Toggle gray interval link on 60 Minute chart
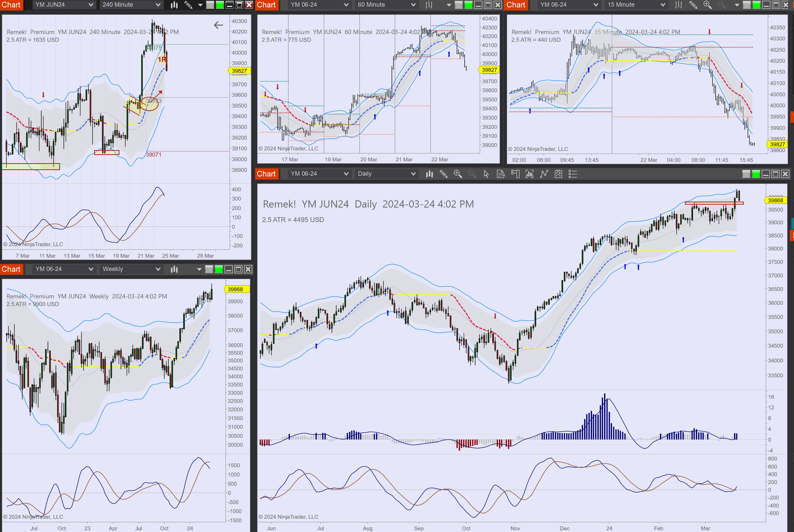Viewport: 794px width, 532px height. (459, 5)
